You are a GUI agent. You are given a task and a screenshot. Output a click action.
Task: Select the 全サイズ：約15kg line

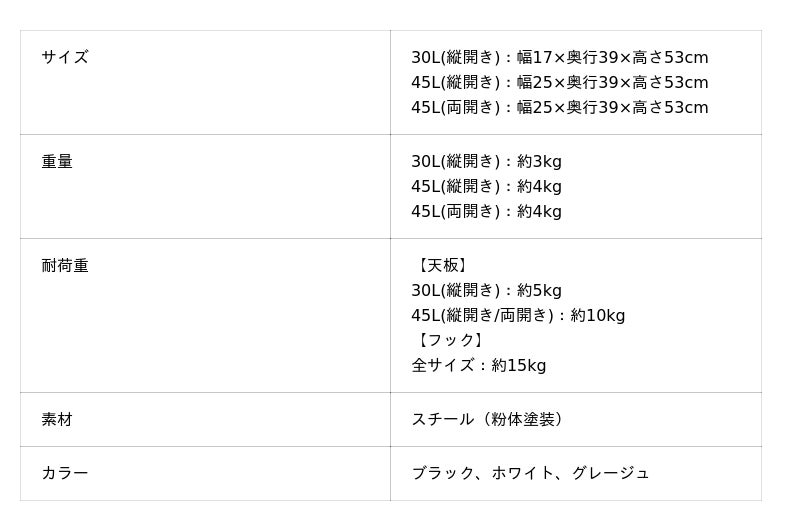pyautogui.click(x=478, y=366)
